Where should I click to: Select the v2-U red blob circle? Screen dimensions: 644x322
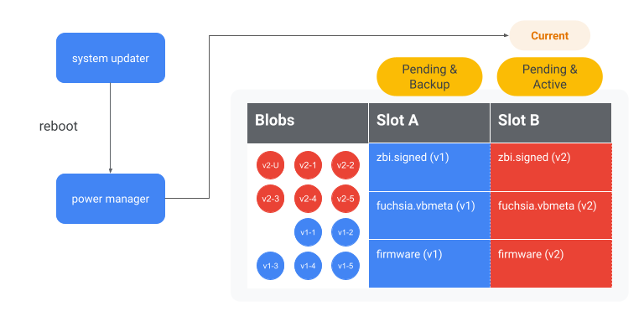(x=270, y=165)
